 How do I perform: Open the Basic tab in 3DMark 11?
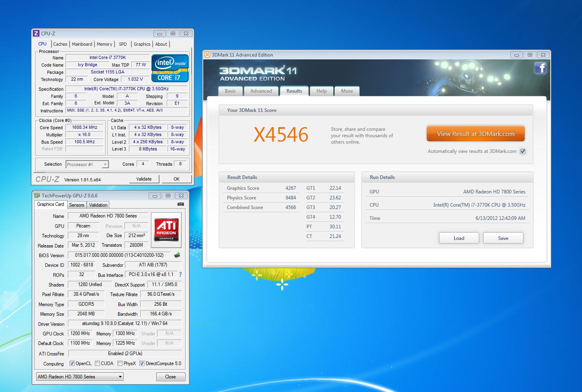tap(231, 91)
